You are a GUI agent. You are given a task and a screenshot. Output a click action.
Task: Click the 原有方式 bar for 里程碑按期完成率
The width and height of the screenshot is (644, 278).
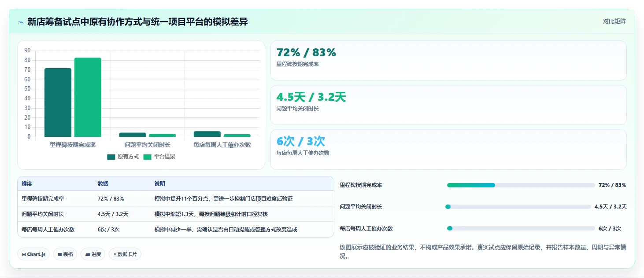coord(58,102)
